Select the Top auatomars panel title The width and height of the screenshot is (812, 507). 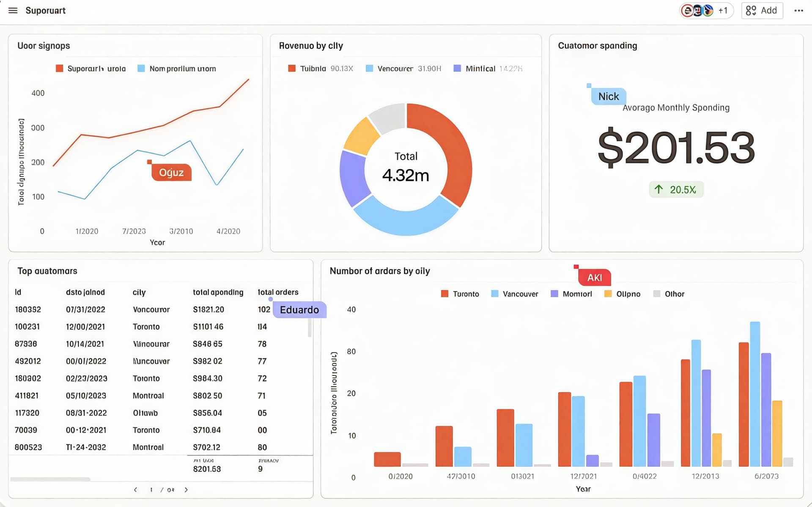47,271
